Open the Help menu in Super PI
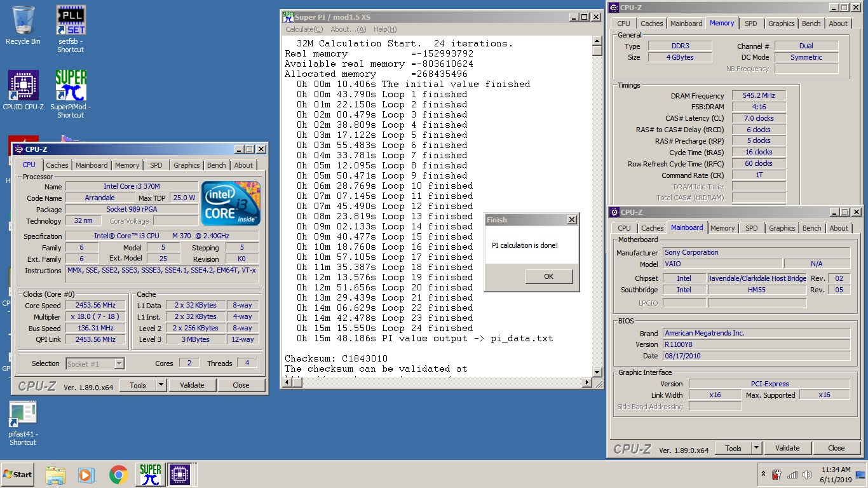 (x=385, y=29)
